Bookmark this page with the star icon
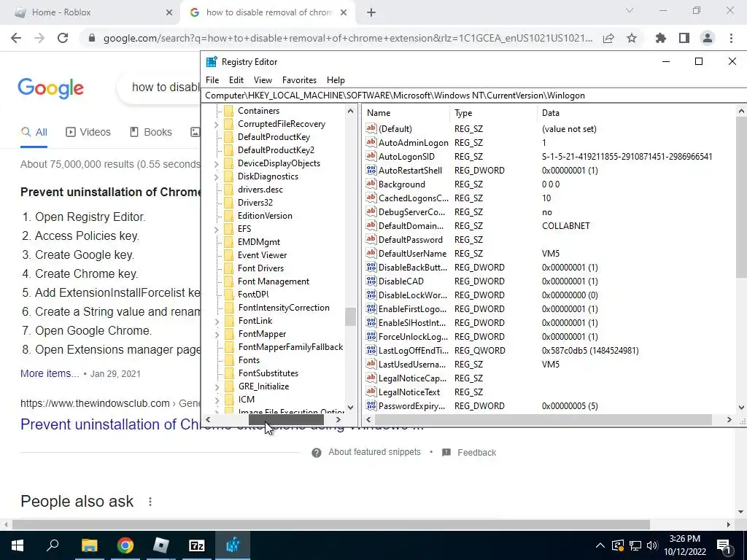 [x=632, y=38]
